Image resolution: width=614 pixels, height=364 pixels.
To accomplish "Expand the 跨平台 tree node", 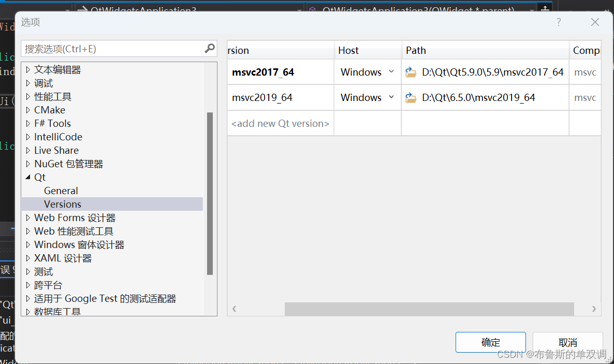I will tap(28, 285).
